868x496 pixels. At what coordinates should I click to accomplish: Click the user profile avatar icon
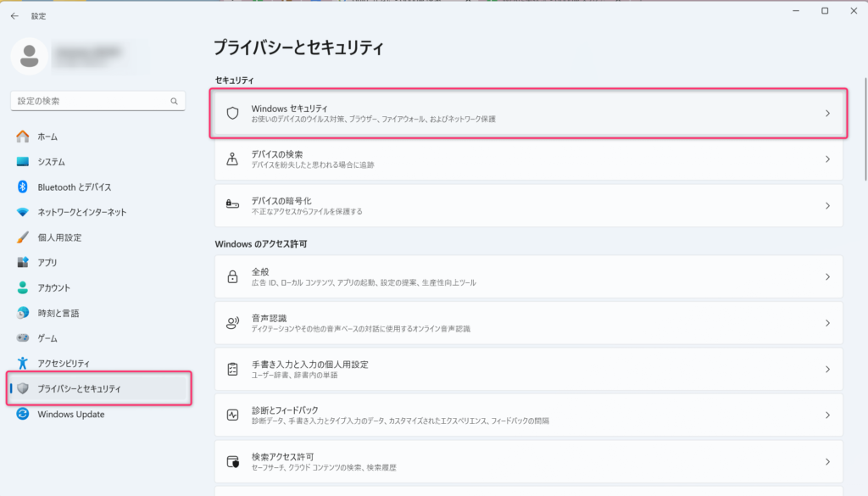coord(30,56)
